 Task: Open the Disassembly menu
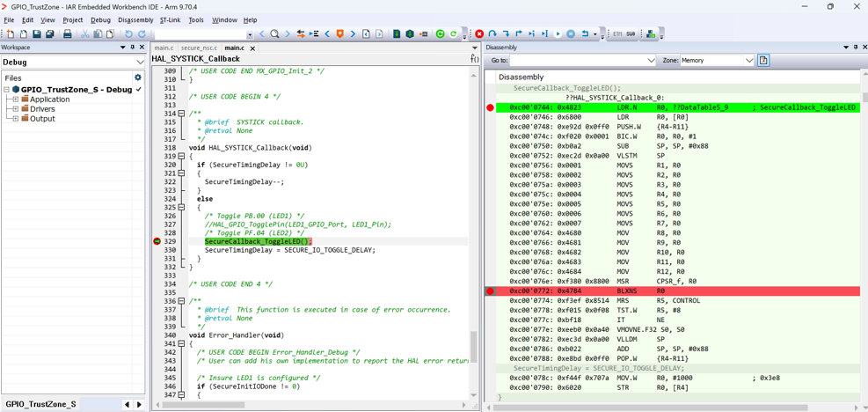click(x=135, y=20)
